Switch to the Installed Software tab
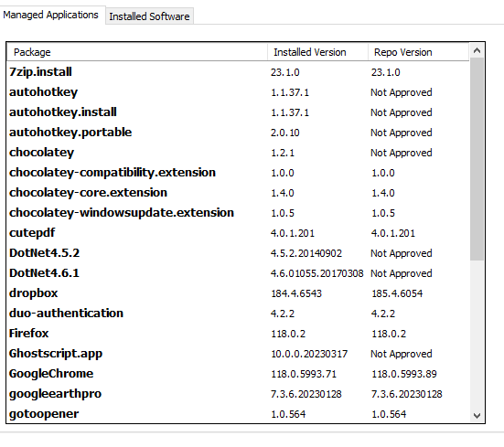This screenshot has height=447, width=504. click(149, 16)
